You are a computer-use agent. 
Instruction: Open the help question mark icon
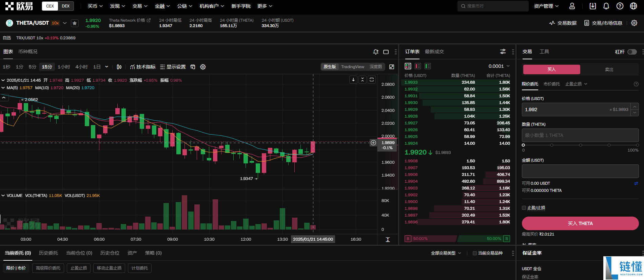pos(620,6)
